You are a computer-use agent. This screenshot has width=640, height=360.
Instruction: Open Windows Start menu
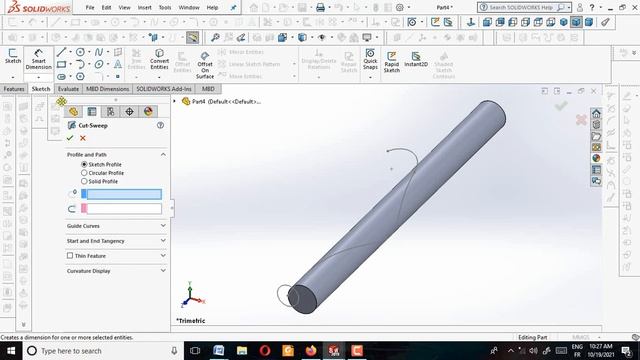11,351
